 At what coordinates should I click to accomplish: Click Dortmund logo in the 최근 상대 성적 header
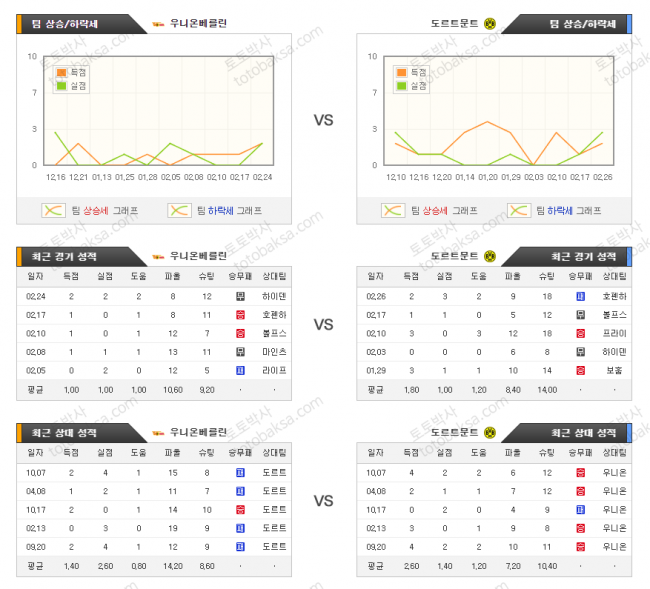click(490, 432)
